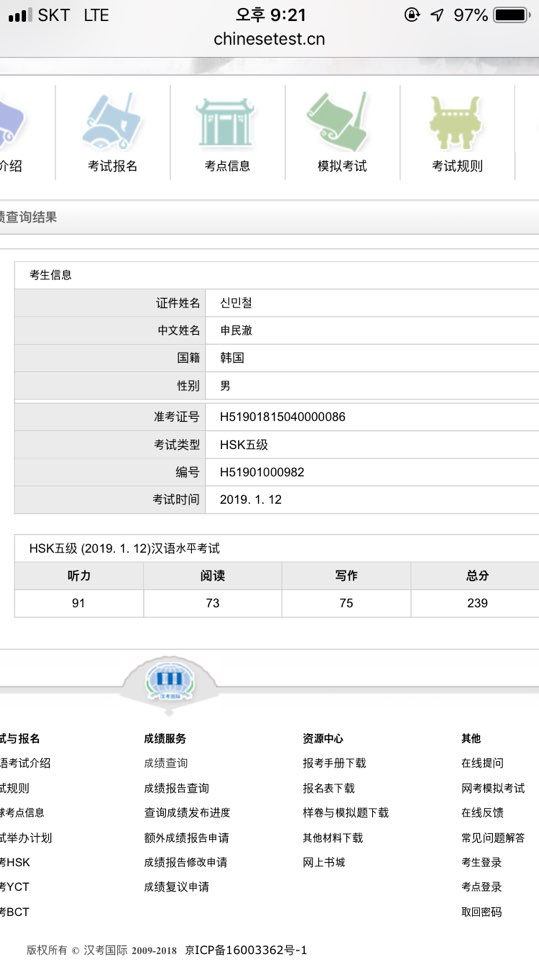This screenshot has width=539, height=960.
Task: Open the 在线反馈 link
Action: (x=483, y=812)
